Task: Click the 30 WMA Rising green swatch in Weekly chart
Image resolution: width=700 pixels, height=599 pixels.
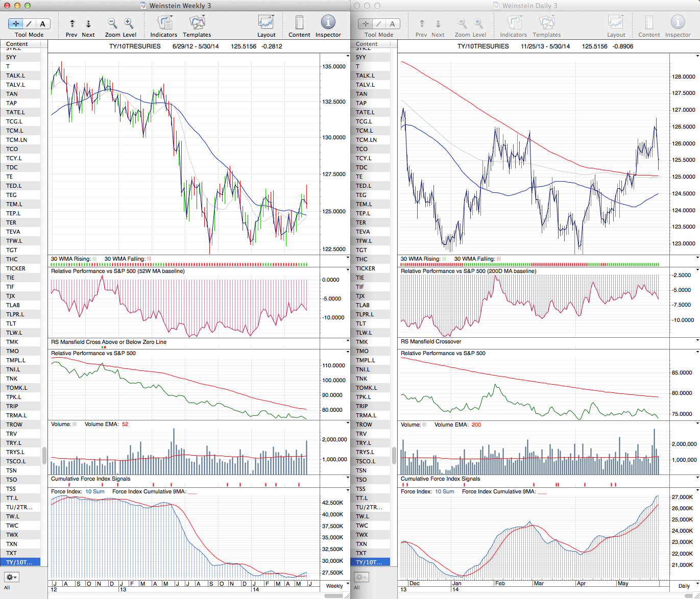Action: (94, 259)
